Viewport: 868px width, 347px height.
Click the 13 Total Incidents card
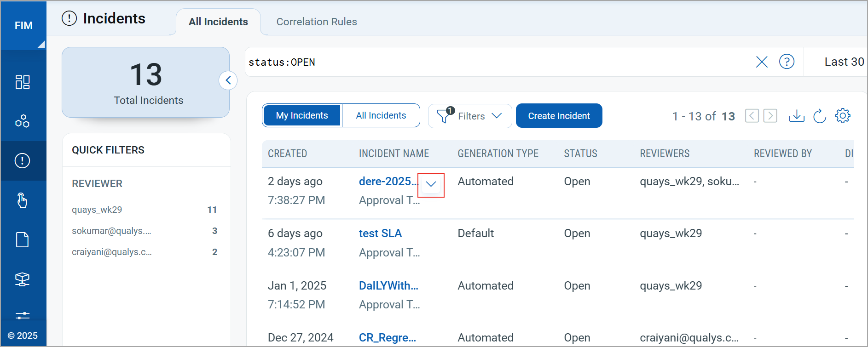coord(145,82)
